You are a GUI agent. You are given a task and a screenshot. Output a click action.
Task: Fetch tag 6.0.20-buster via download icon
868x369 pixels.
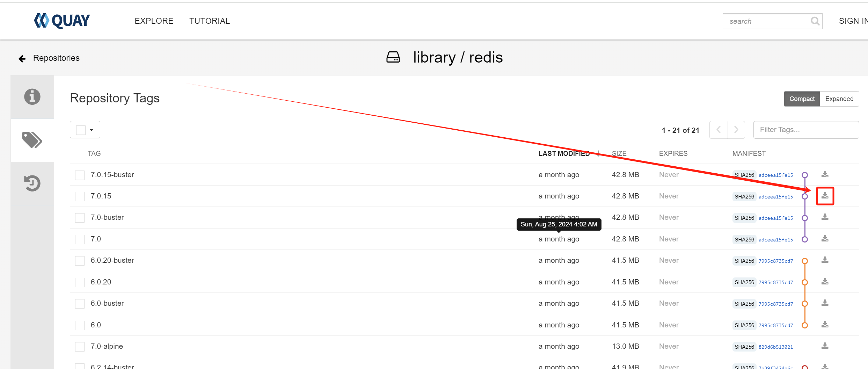point(825,260)
